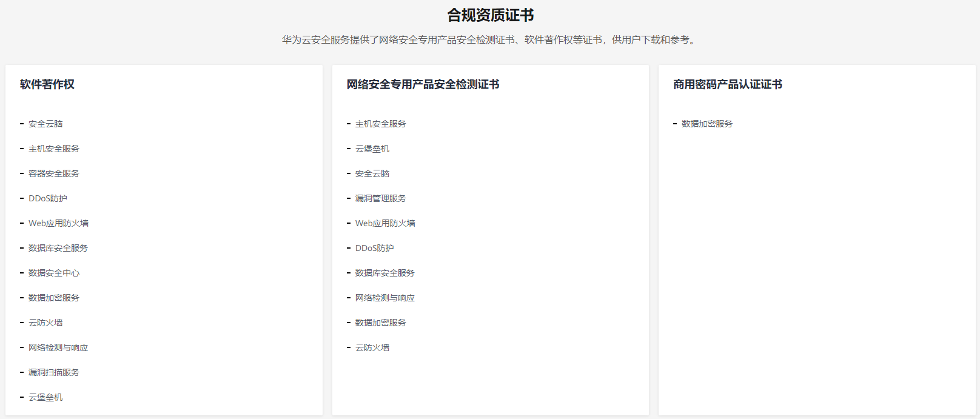The width and height of the screenshot is (980, 419).
Task: Open 数据加密服务 under 商用密码产品认证证书
Action: click(x=707, y=124)
